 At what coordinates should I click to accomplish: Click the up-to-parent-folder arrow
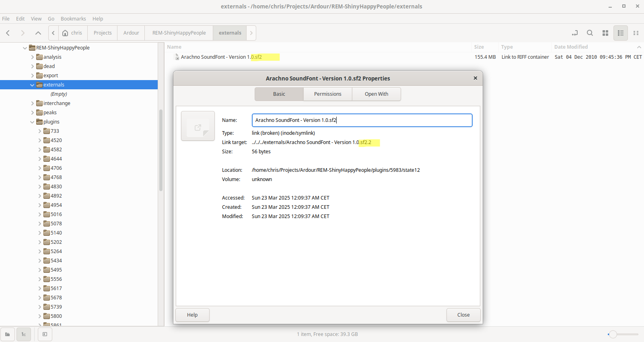tap(38, 33)
